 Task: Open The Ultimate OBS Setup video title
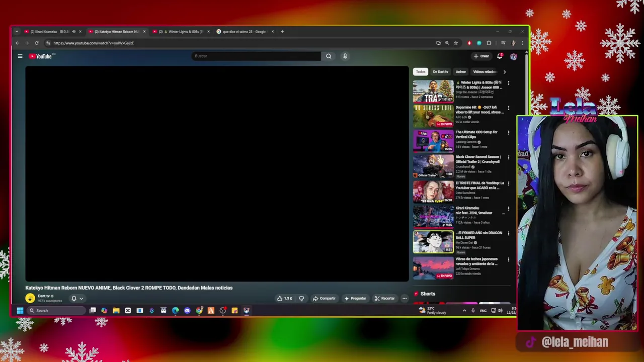pos(476,134)
